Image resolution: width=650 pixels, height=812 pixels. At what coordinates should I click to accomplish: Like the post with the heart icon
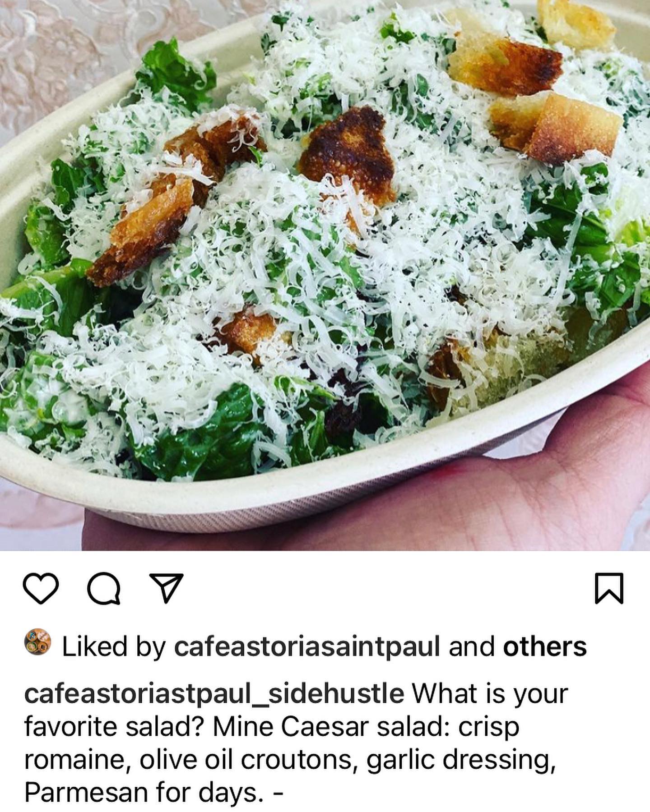coord(41,588)
